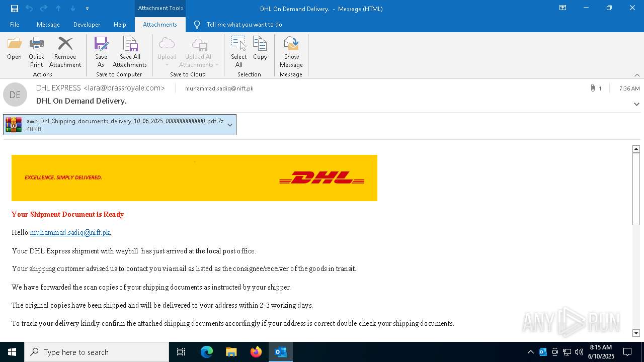Image resolution: width=644 pixels, height=362 pixels.
Task: Click the Upload cloud button
Action: click(x=167, y=52)
